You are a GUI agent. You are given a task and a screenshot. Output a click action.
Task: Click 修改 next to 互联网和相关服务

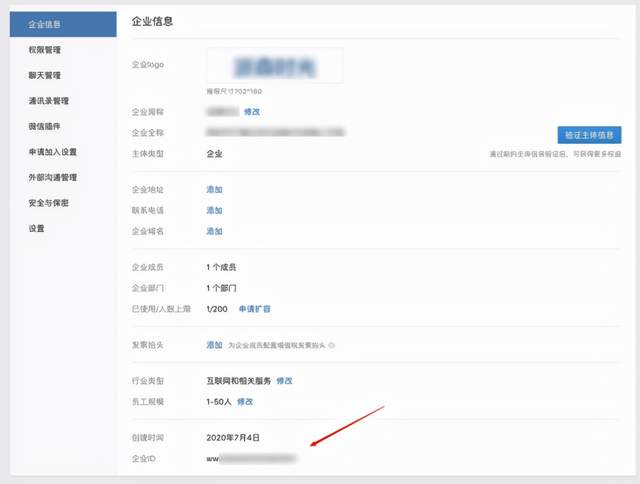coord(284,381)
